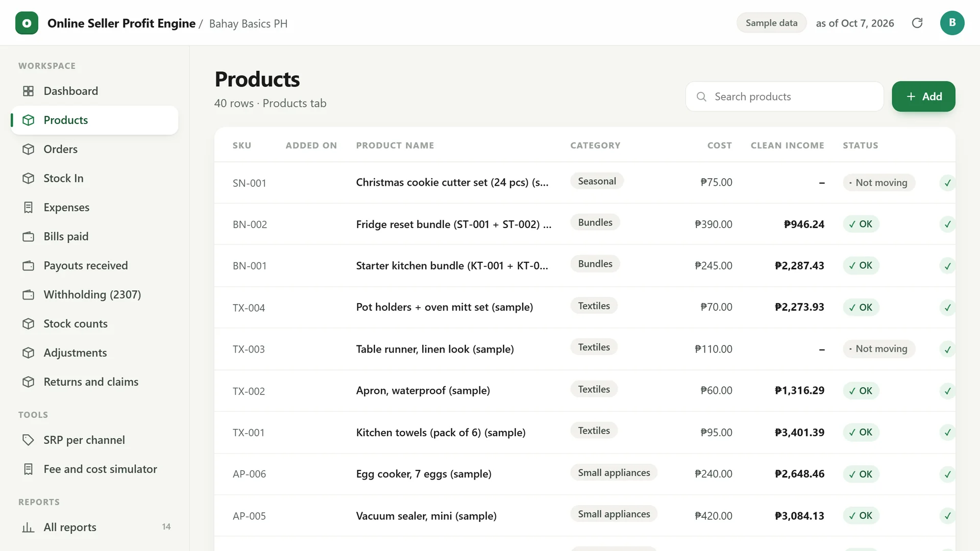Click the Returns and claims box icon
Image resolution: width=980 pixels, height=551 pixels.
pyautogui.click(x=29, y=382)
